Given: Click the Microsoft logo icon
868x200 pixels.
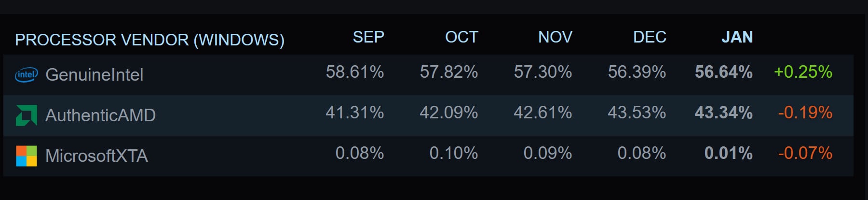Looking at the screenshot, I should (26, 156).
